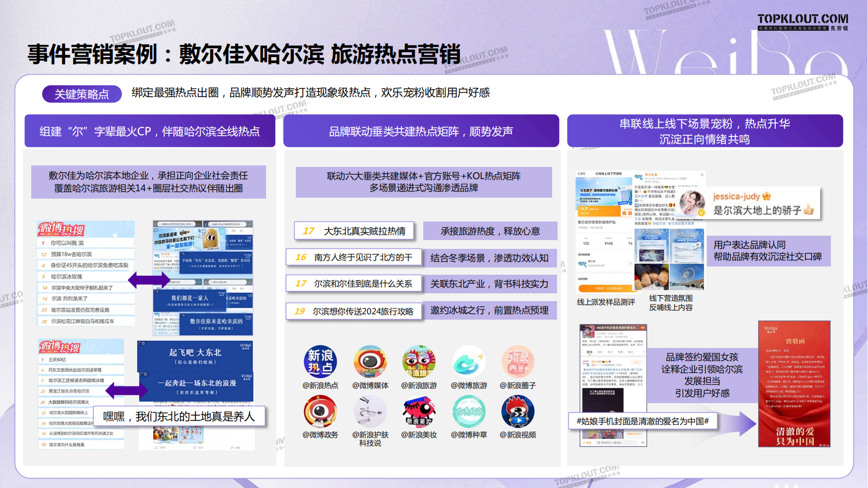Click the @微博旅游 account icon
This screenshot has width=868, height=488.
(469, 362)
